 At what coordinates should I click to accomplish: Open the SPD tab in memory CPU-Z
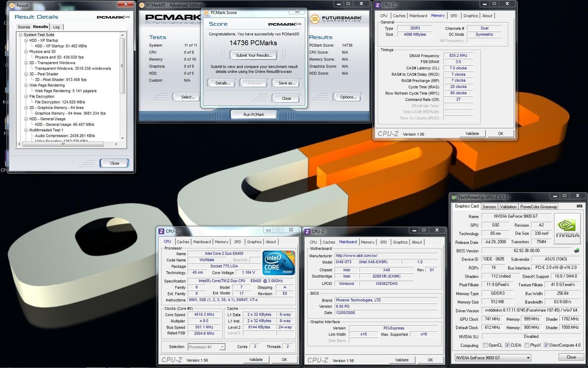pyautogui.click(x=454, y=16)
